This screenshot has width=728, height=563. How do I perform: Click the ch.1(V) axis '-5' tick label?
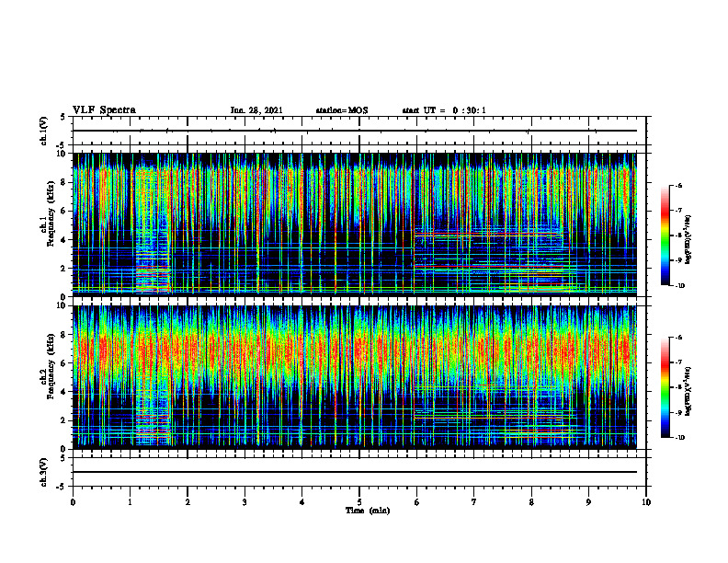coord(62,145)
